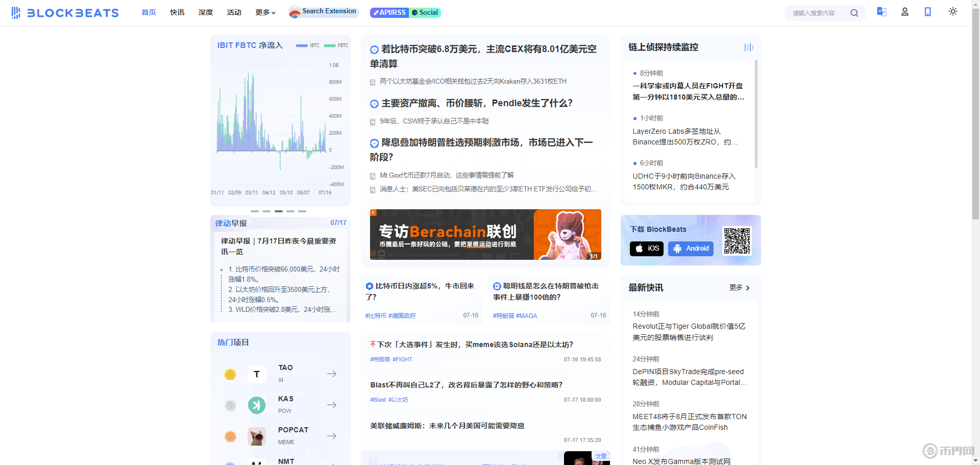Open the user profile icon

click(x=904, y=11)
